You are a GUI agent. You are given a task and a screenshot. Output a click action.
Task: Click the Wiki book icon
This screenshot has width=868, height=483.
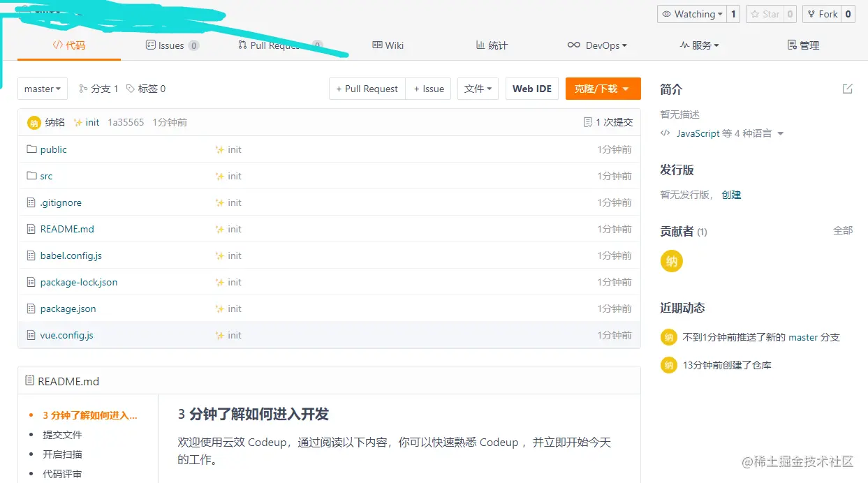[377, 45]
